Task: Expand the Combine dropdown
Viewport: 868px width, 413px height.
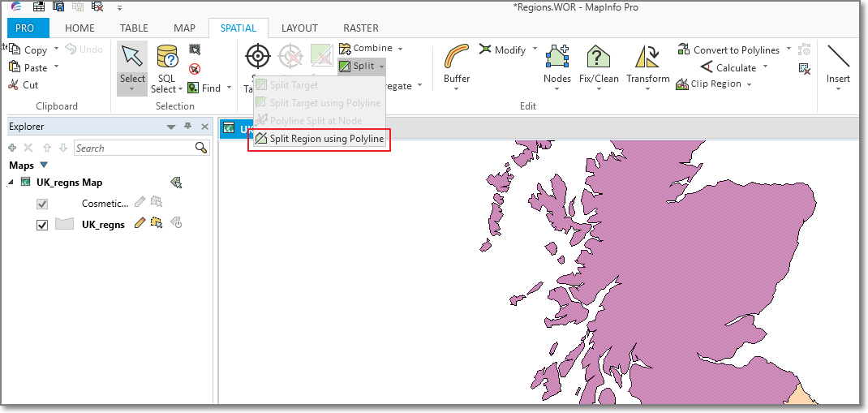Action: [400, 49]
